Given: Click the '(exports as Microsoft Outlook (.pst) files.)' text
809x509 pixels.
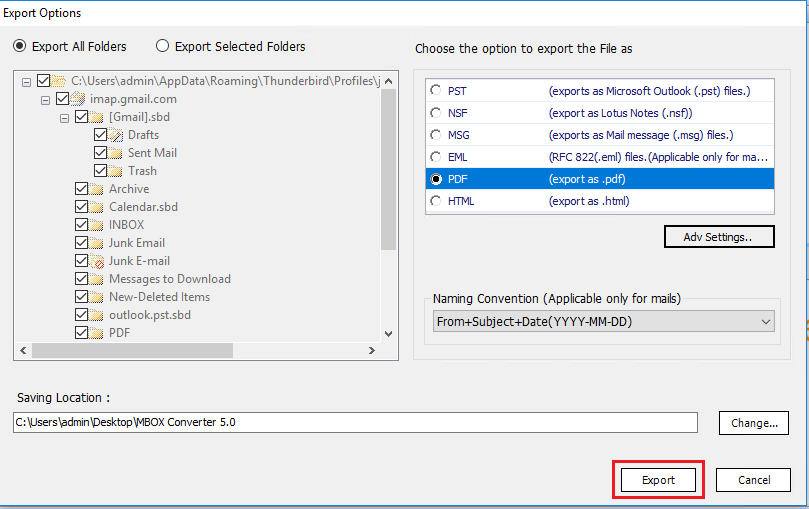Looking at the screenshot, I should click(650, 91).
